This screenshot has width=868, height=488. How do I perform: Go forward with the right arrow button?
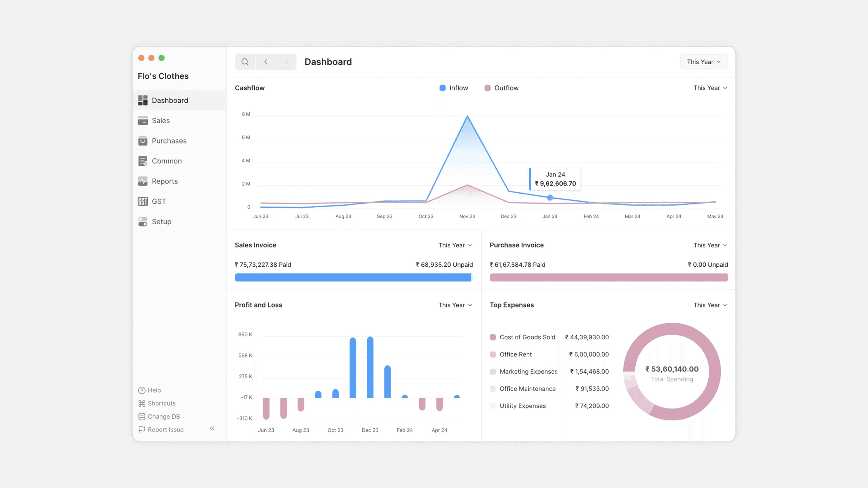click(x=286, y=62)
